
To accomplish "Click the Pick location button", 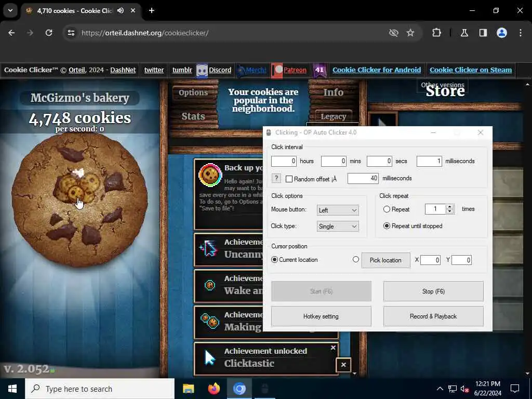I will [x=386, y=260].
